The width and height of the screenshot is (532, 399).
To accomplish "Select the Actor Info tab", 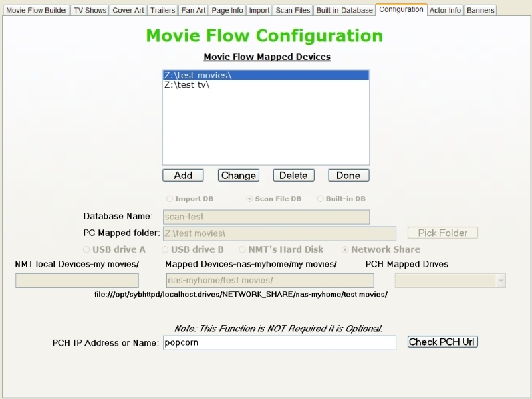I will pyautogui.click(x=445, y=11).
